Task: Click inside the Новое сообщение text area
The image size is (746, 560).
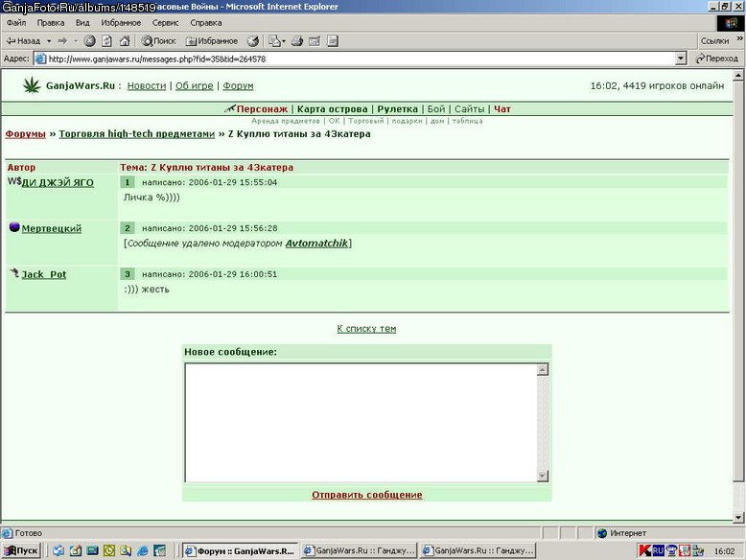Action: pyautogui.click(x=361, y=423)
